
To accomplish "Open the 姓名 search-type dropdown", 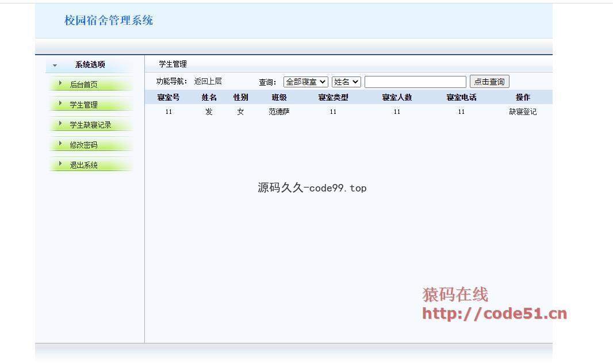I will pos(346,82).
